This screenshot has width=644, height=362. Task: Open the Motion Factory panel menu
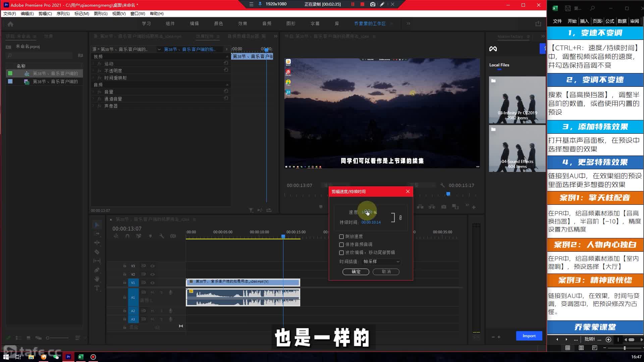[528, 37]
